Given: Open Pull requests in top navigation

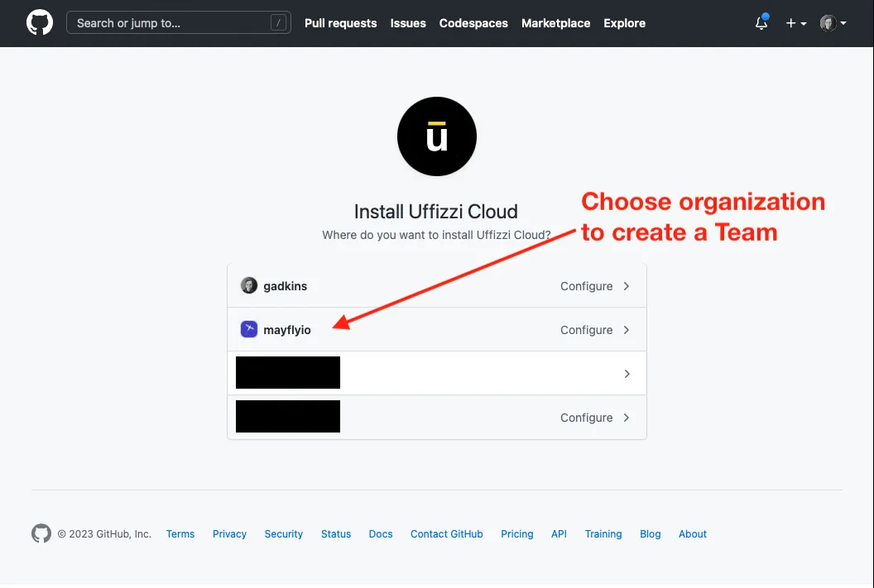Looking at the screenshot, I should tap(340, 23).
